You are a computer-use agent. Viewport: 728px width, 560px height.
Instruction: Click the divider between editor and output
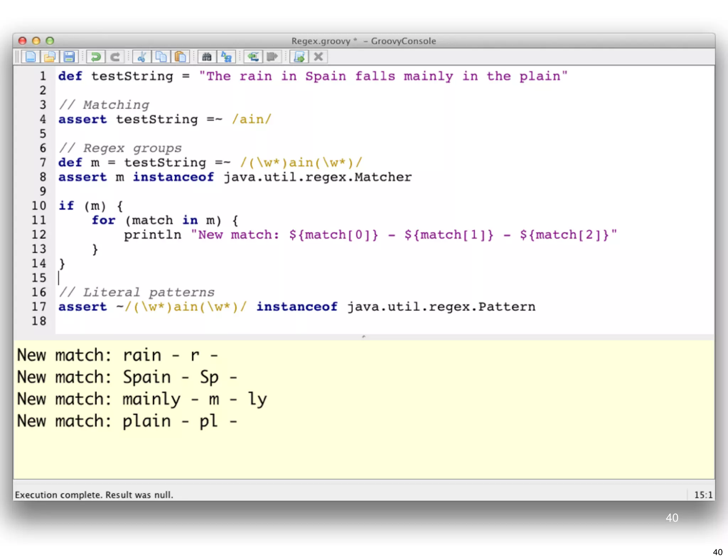363,336
